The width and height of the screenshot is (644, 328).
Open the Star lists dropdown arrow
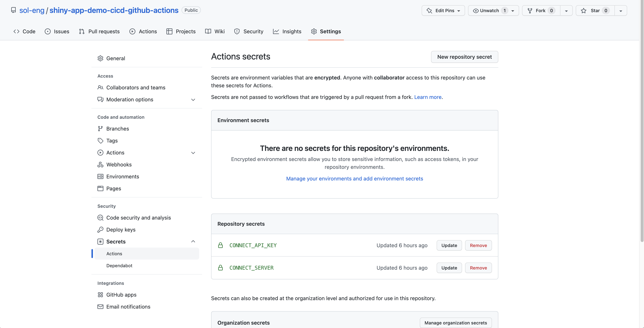pos(620,11)
